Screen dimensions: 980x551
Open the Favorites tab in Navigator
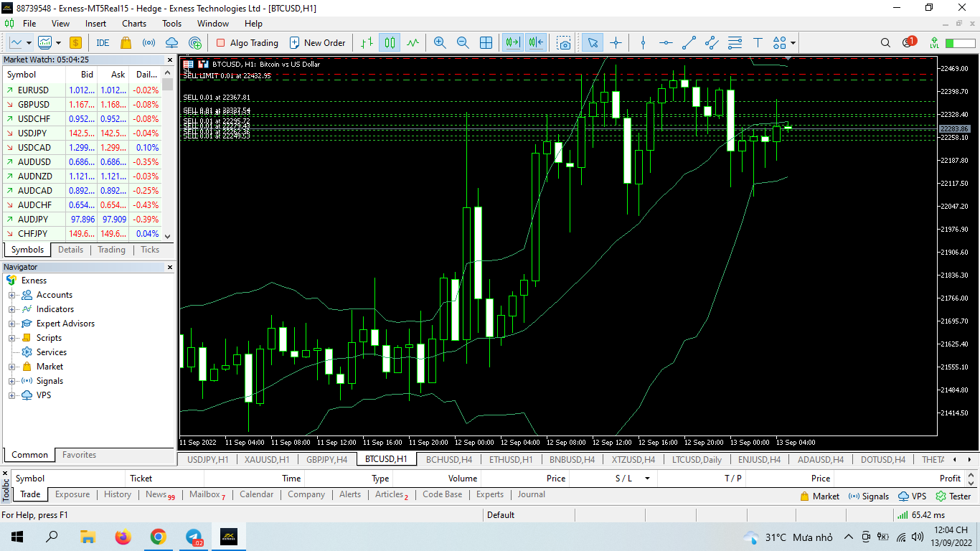[79, 455]
